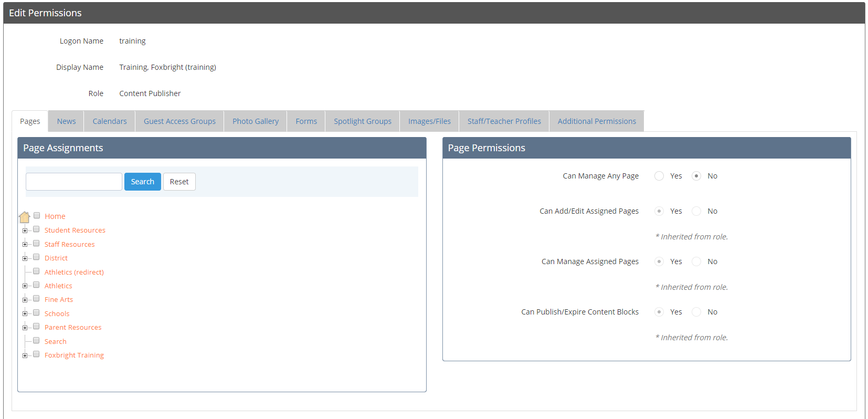Open the Student Resources page link
The image size is (868, 419).
pyautogui.click(x=75, y=230)
